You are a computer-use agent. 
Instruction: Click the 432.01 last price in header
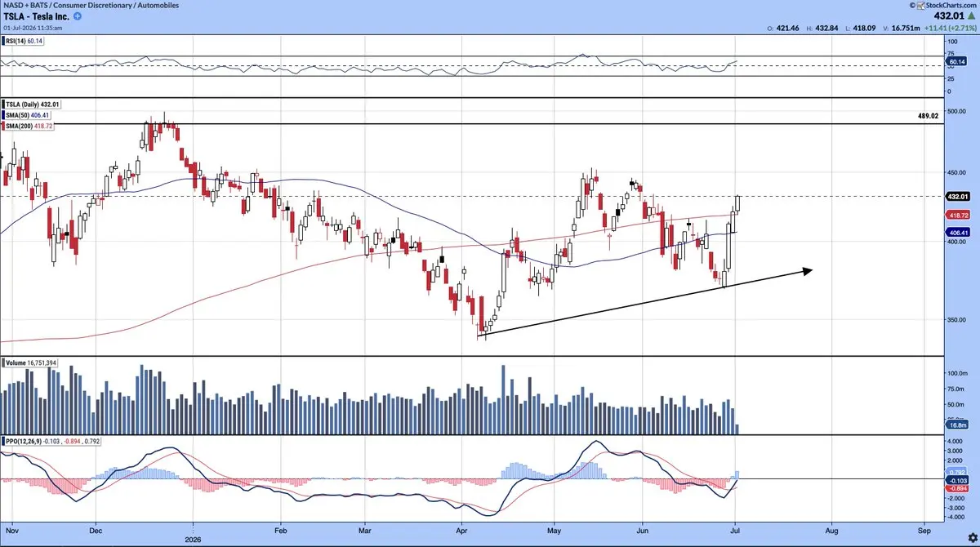(947, 16)
